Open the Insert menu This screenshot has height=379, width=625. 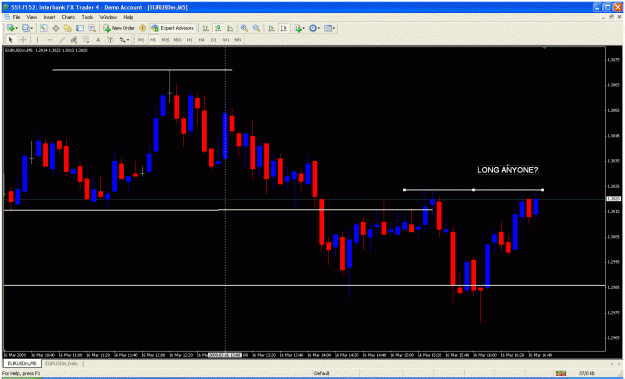point(49,18)
